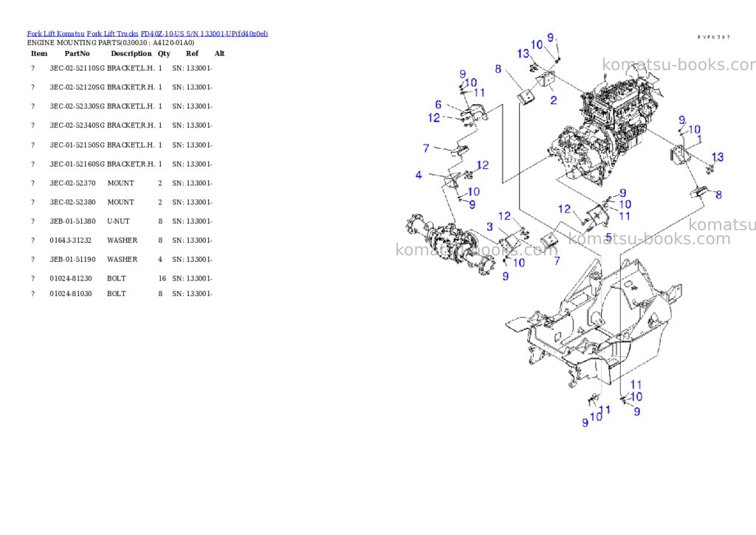Select part number 3EB-01-51190
Image resolution: width=756 pixels, height=535 pixels.
pyautogui.click(x=73, y=259)
